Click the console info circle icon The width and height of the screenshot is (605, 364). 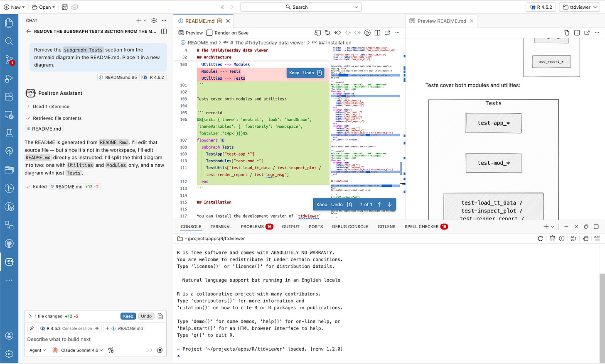[562, 239]
